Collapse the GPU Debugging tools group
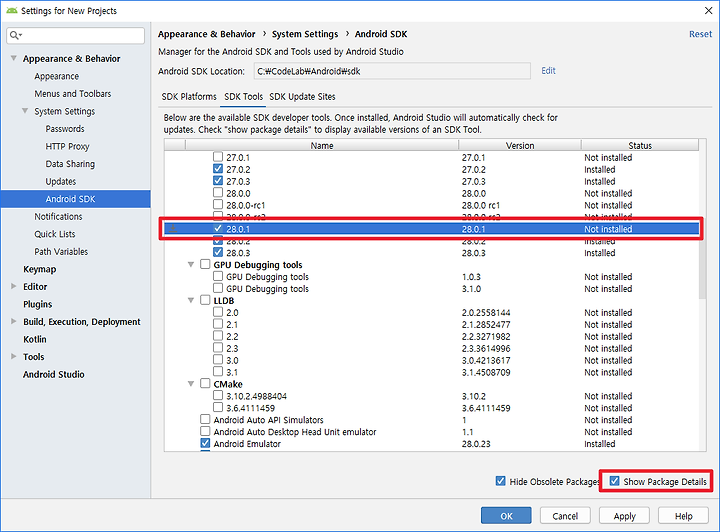720x532 pixels. [x=191, y=265]
